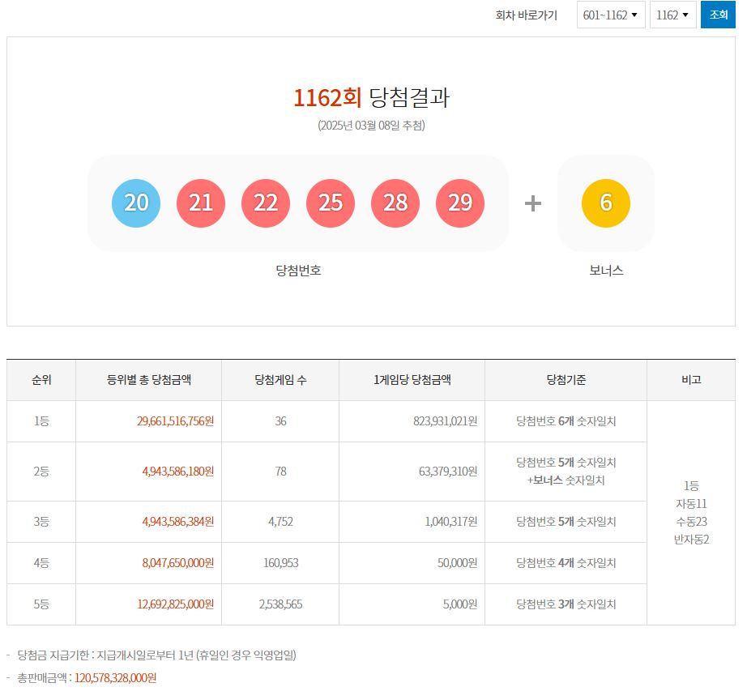
Task: Open the 601~1162 round range dropdown
Action: pyautogui.click(x=610, y=15)
